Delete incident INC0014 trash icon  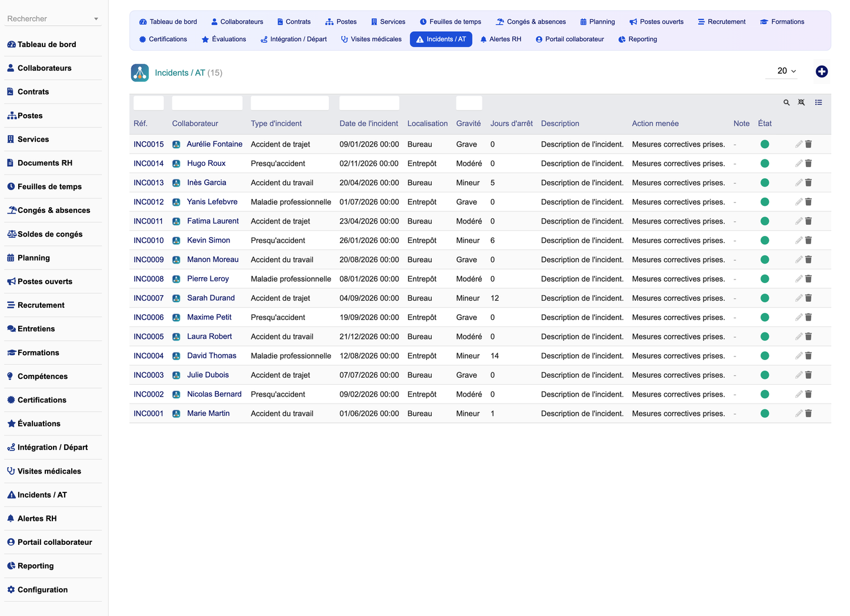click(808, 164)
